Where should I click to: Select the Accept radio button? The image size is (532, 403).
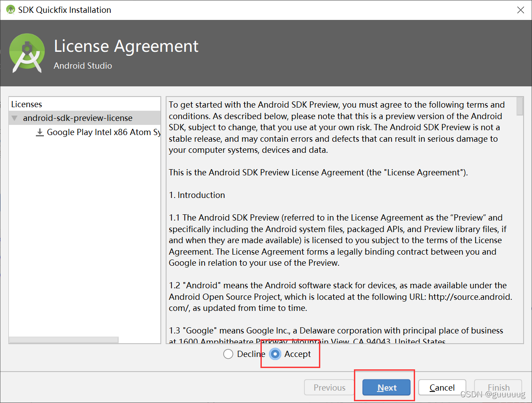276,354
